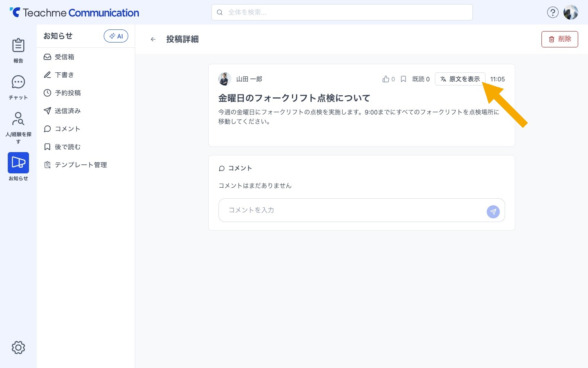Click 原文を表示 to show original text
Viewport: 588px width, 368px height.
[x=460, y=79]
